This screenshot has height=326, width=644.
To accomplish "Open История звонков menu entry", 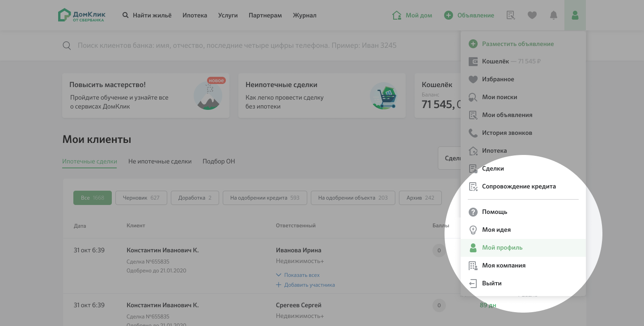I will tap(523, 133).
